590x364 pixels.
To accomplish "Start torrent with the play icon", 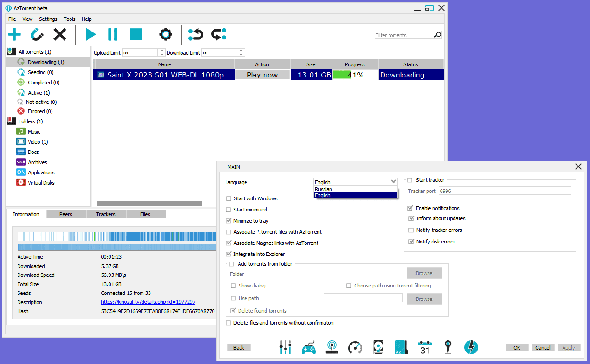I will pos(91,34).
